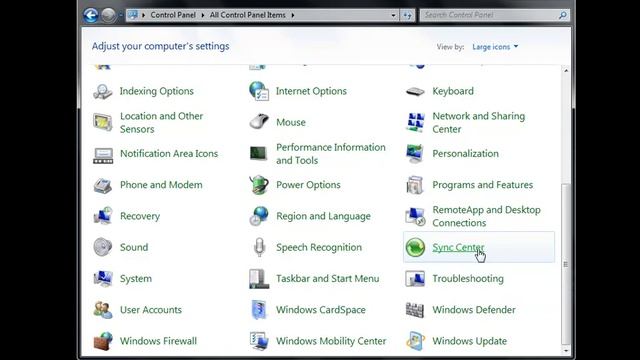Open the Speech Recognition microphone icon
Image resolution: width=640 pixels, height=360 pixels.
pos(259,247)
